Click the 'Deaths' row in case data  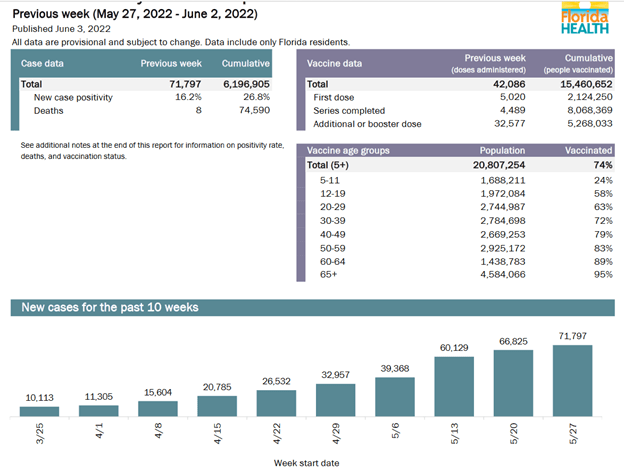coord(49,112)
